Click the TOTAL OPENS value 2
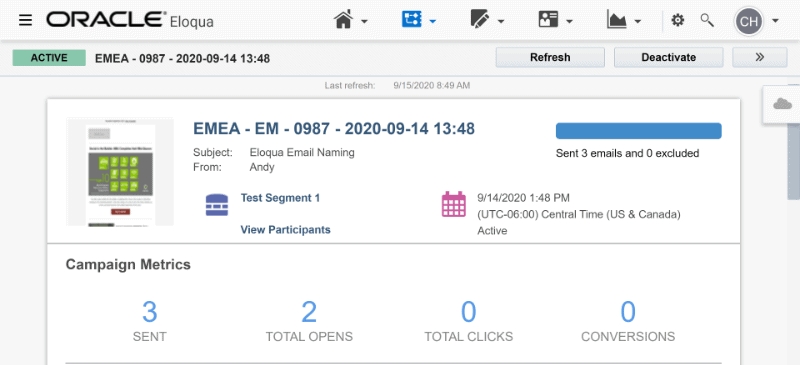Image resolution: width=800 pixels, height=365 pixels. pos(309,311)
